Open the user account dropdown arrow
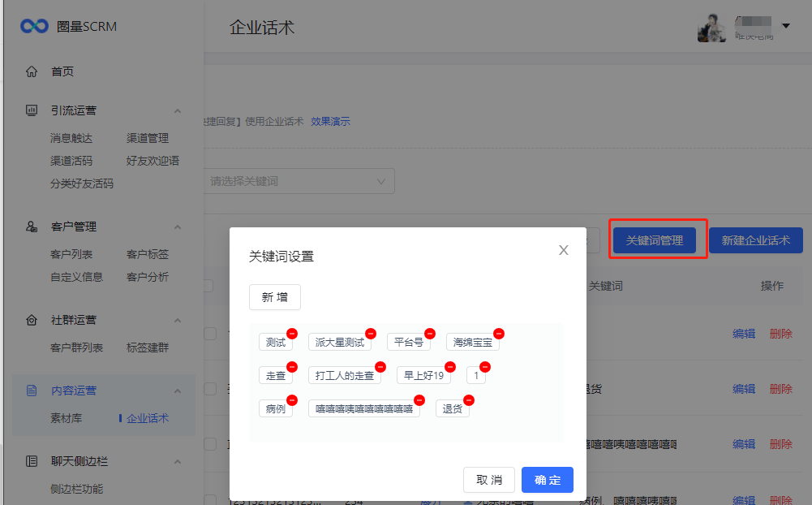Viewport: 812px width, 505px height. pos(785,27)
